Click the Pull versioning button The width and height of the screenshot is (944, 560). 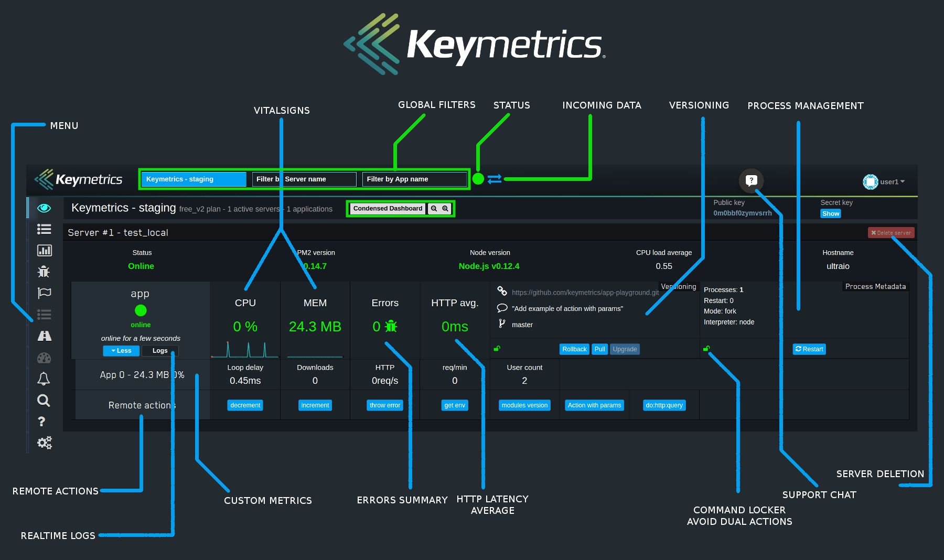click(599, 349)
